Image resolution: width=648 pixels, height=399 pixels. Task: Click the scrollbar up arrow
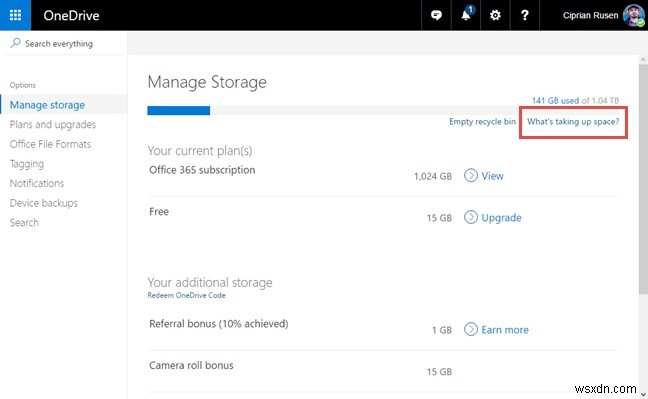click(643, 60)
